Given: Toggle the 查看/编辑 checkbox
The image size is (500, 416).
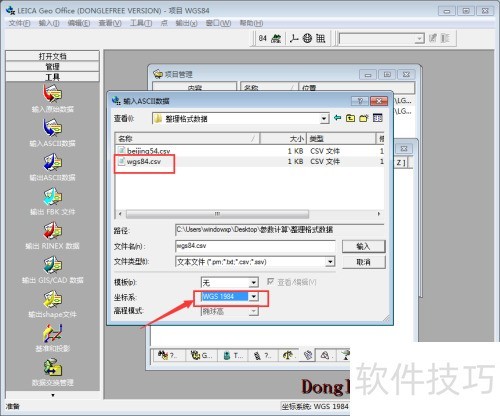Looking at the screenshot, I should pyautogui.click(x=270, y=282).
